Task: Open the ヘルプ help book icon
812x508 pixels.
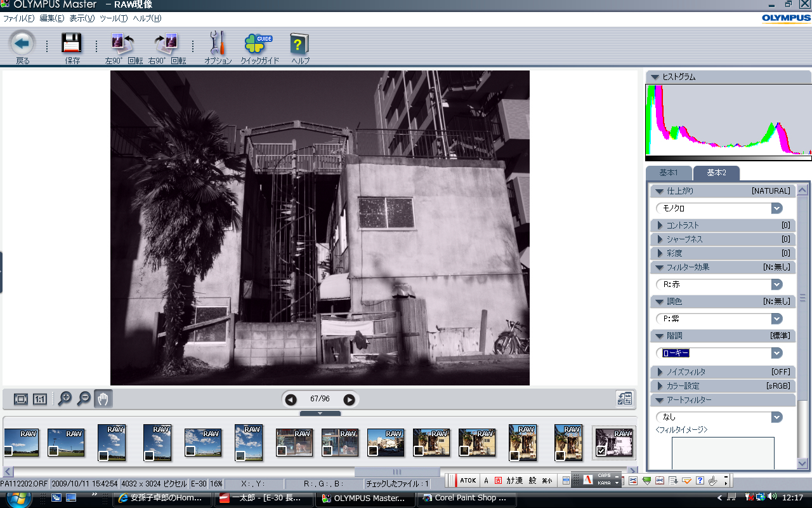Action: [x=300, y=44]
